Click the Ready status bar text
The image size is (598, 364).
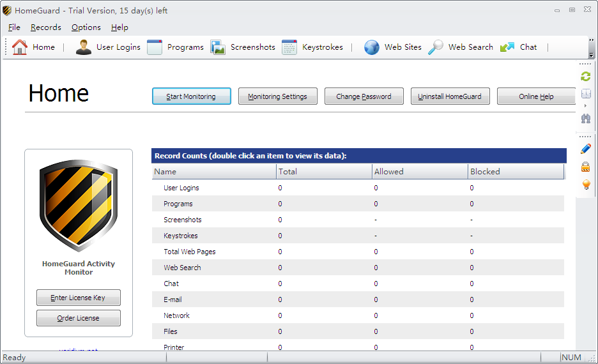pyautogui.click(x=14, y=358)
